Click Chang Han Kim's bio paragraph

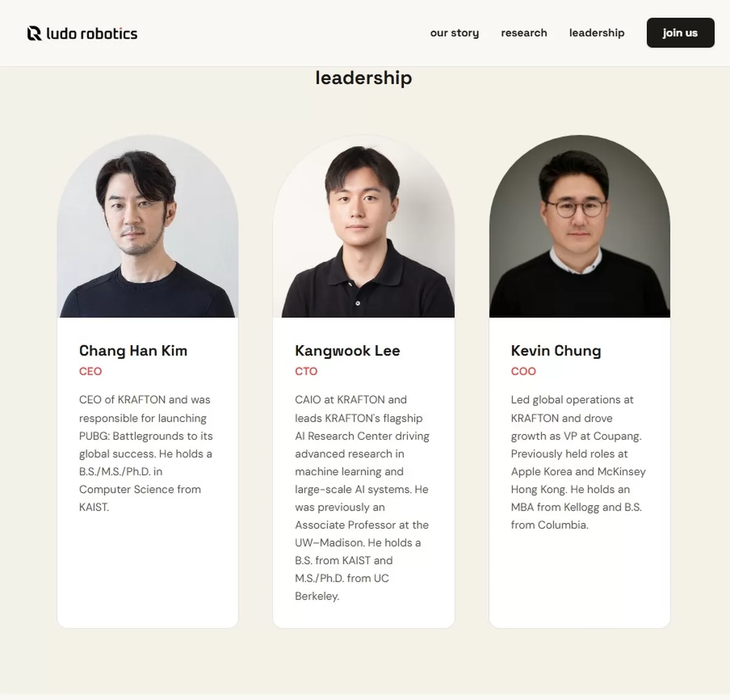pyautogui.click(x=146, y=453)
